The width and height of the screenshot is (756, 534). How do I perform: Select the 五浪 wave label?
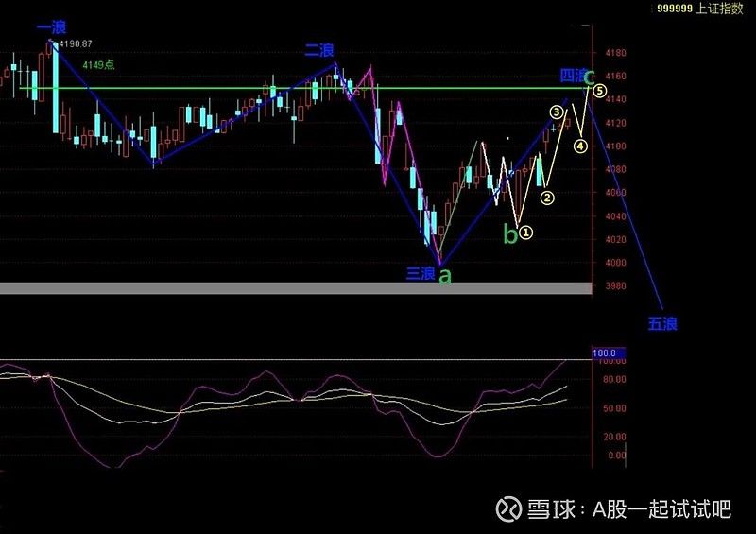click(662, 323)
